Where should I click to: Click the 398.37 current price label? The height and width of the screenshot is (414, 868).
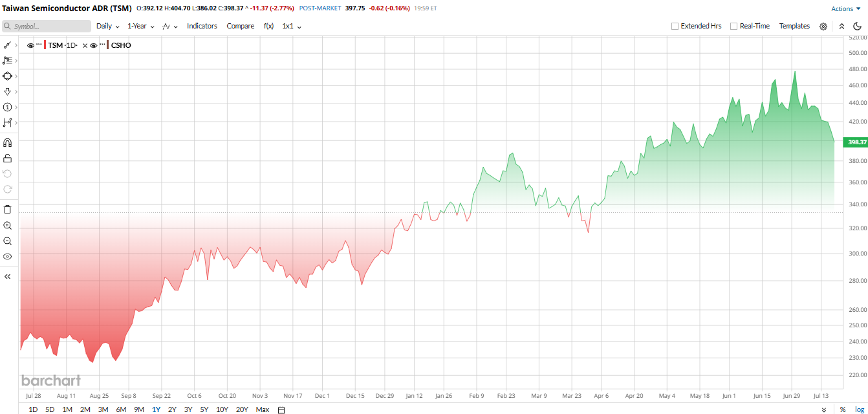coord(855,142)
